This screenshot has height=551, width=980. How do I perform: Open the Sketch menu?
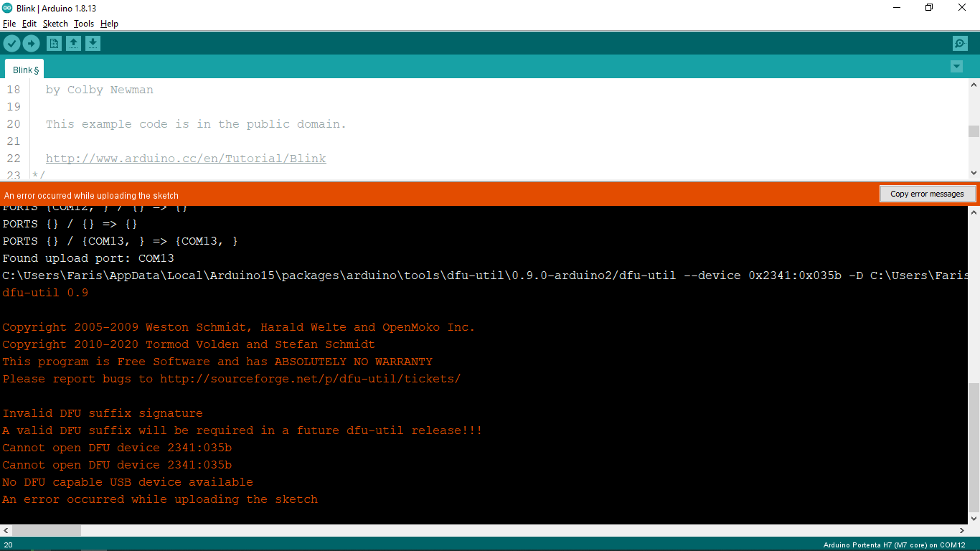pos(55,24)
